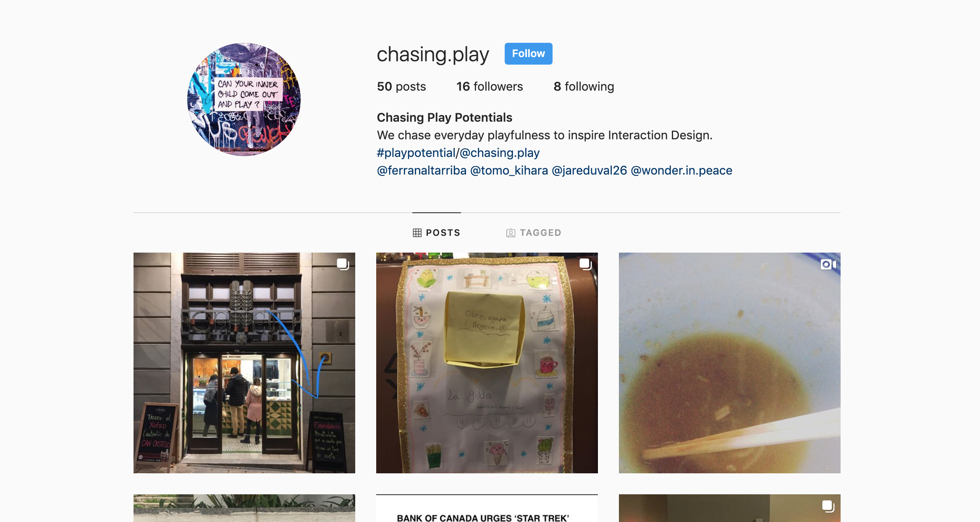Click carousel icon on the storefront post
Screen dimensions: 980x522
click(343, 264)
